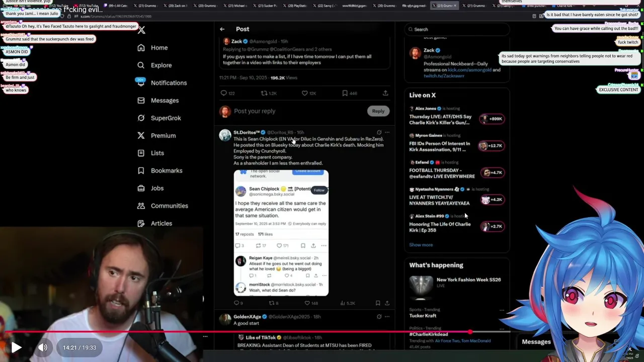Screen dimensions: 644x362
Task: Repost the St.Doritos post
Action: pyautogui.click(x=271, y=303)
